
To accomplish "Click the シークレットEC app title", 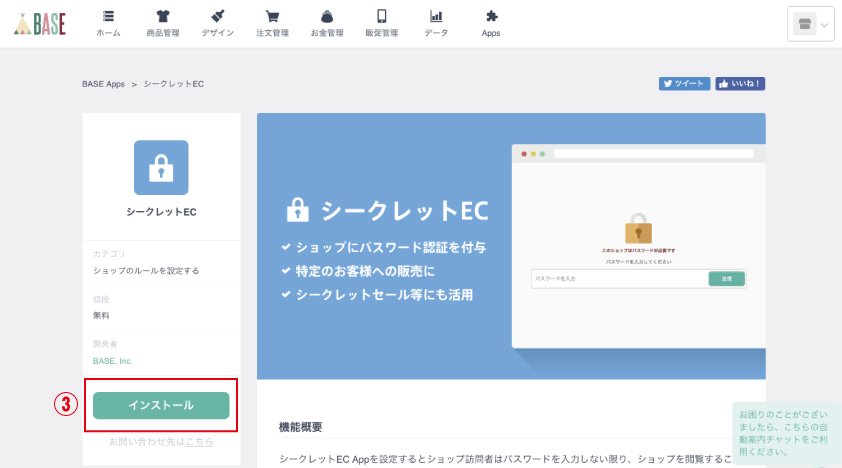I will [x=161, y=212].
